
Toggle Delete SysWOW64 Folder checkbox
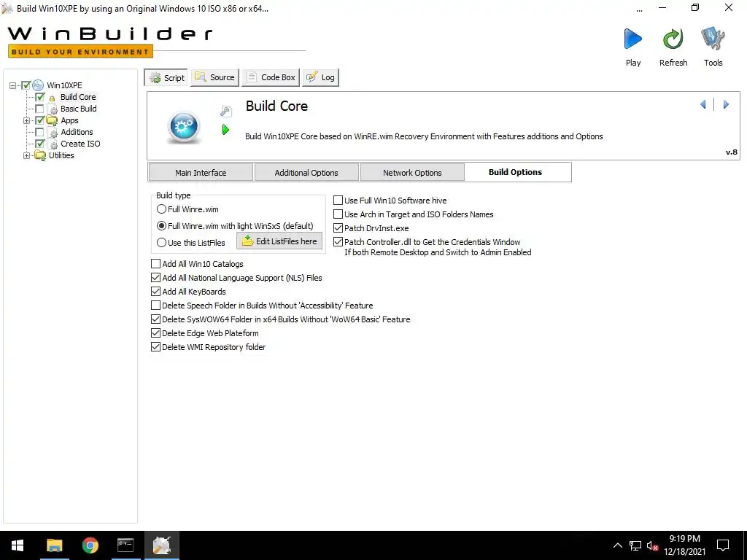pos(156,319)
